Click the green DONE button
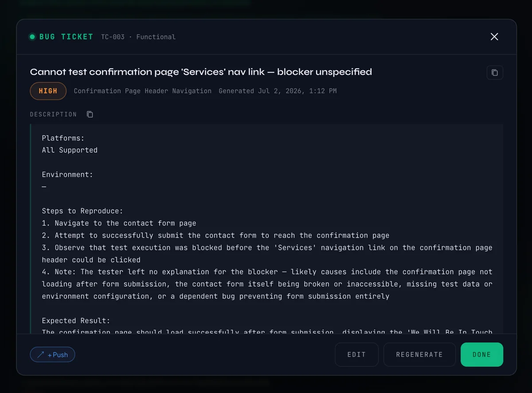The height and width of the screenshot is (393, 532). (481, 354)
